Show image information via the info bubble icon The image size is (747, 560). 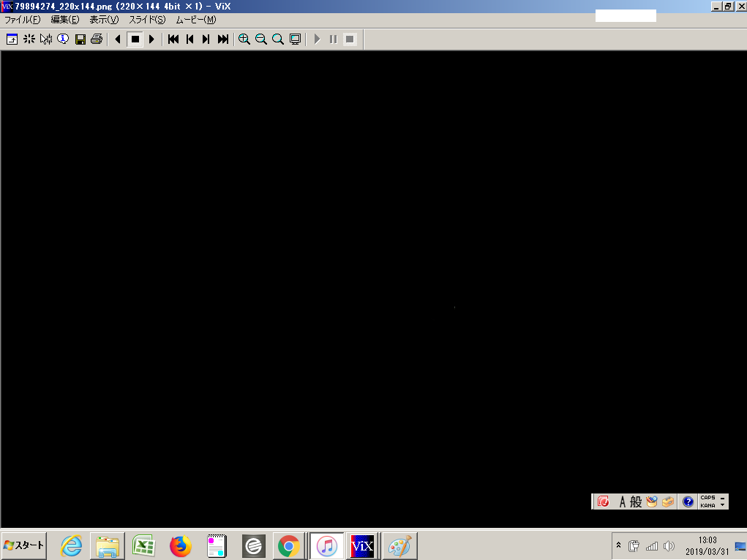pos(63,39)
